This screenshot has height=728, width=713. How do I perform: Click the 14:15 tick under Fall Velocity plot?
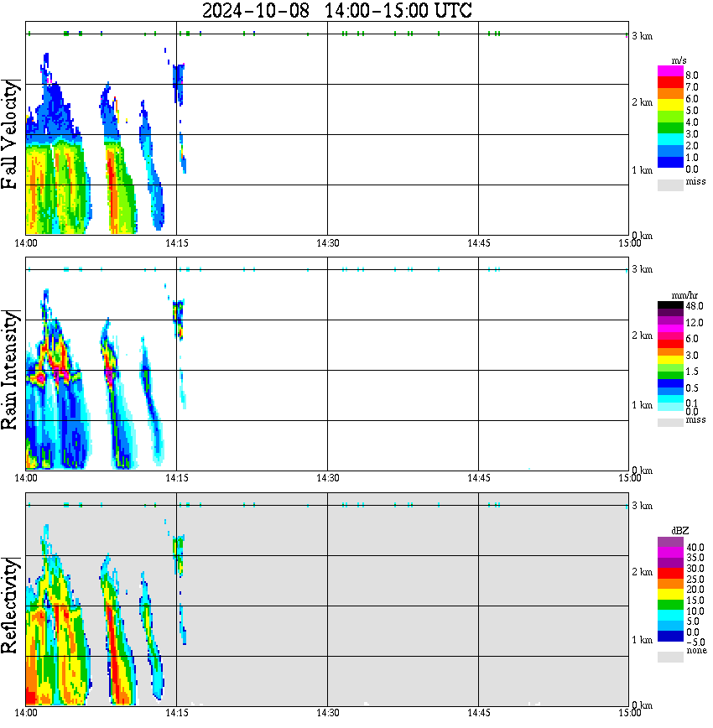tap(176, 243)
